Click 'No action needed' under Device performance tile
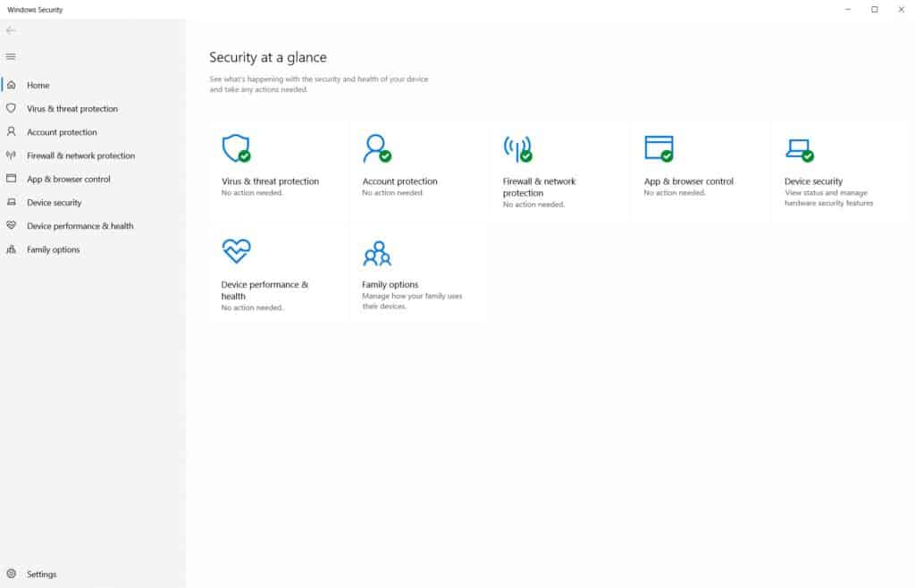Screen dimensions: 915x588 [252, 307]
